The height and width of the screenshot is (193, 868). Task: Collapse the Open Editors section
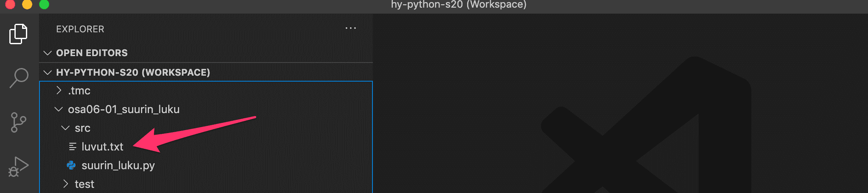[48, 53]
